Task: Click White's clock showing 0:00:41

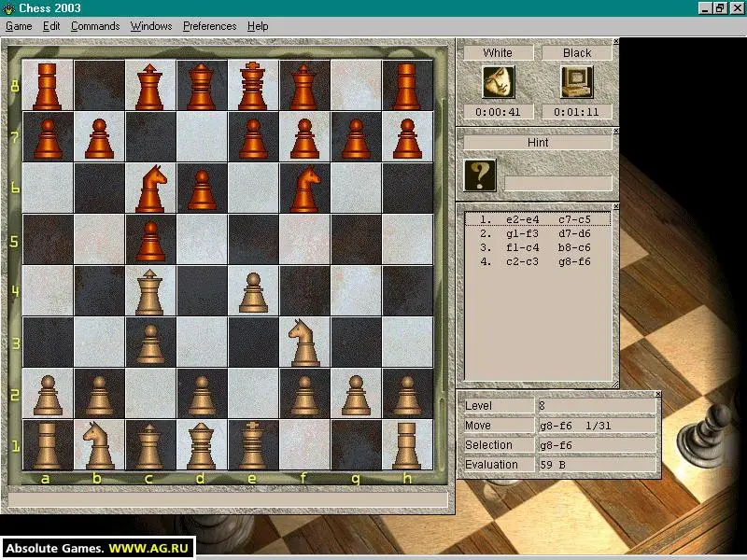Action: (499, 112)
